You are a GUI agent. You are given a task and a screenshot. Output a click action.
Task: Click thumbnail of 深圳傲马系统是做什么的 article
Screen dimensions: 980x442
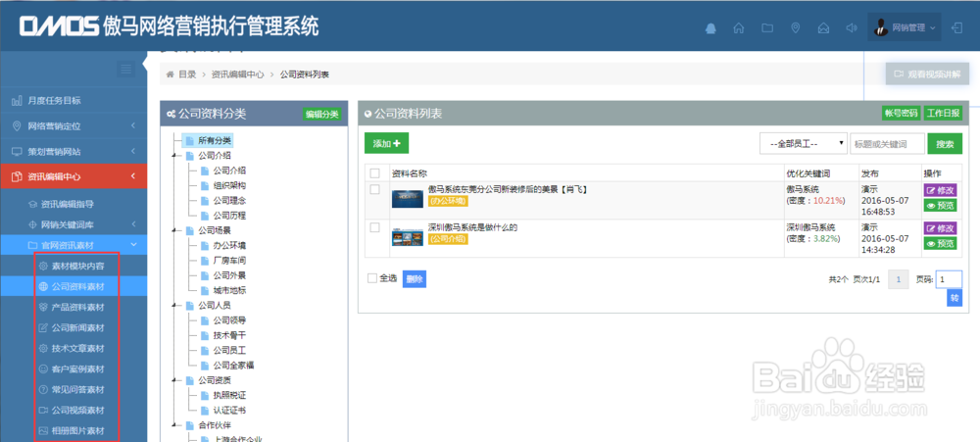[x=408, y=237]
